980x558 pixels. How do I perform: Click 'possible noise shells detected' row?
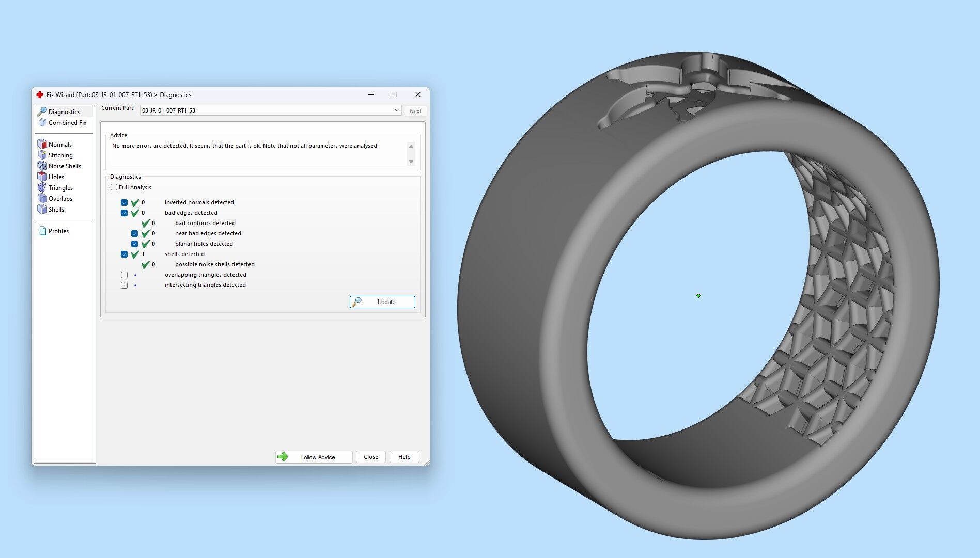pos(215,264)
